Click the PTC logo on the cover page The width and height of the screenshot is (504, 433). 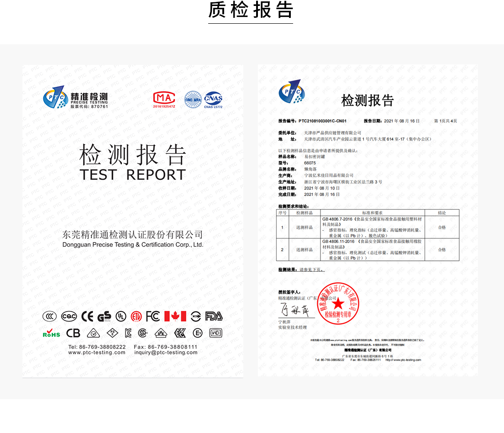[x=55, y=97]
